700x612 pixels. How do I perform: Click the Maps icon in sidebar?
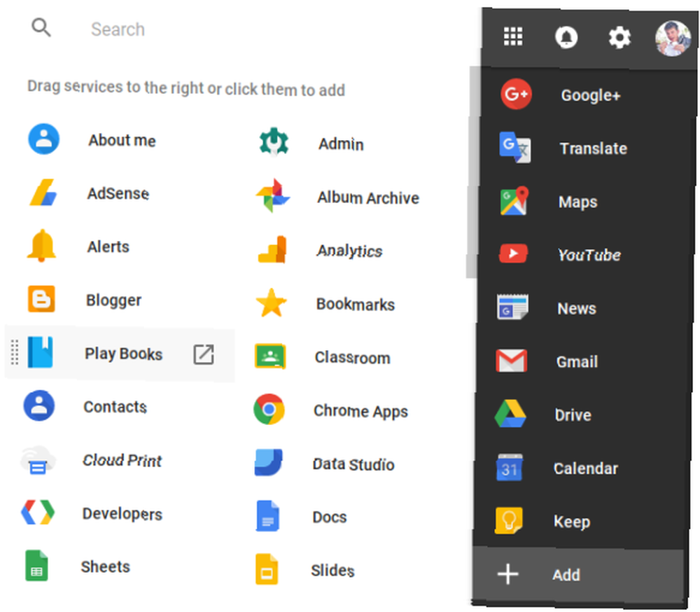514,200
